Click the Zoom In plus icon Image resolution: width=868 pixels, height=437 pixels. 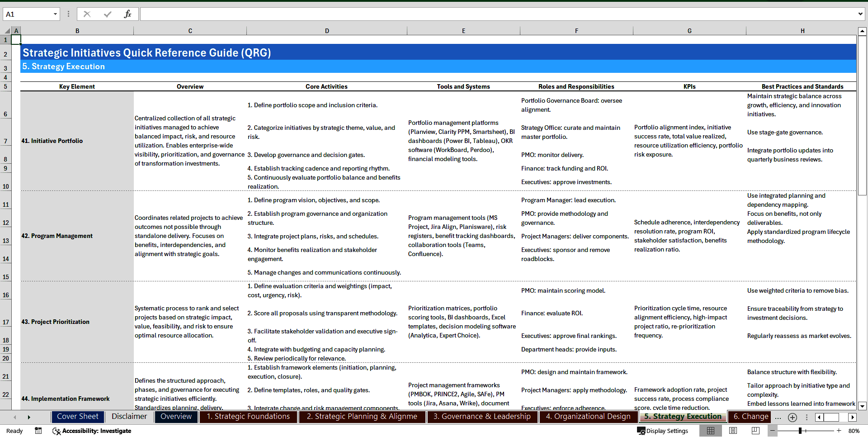tap(839, 431)
